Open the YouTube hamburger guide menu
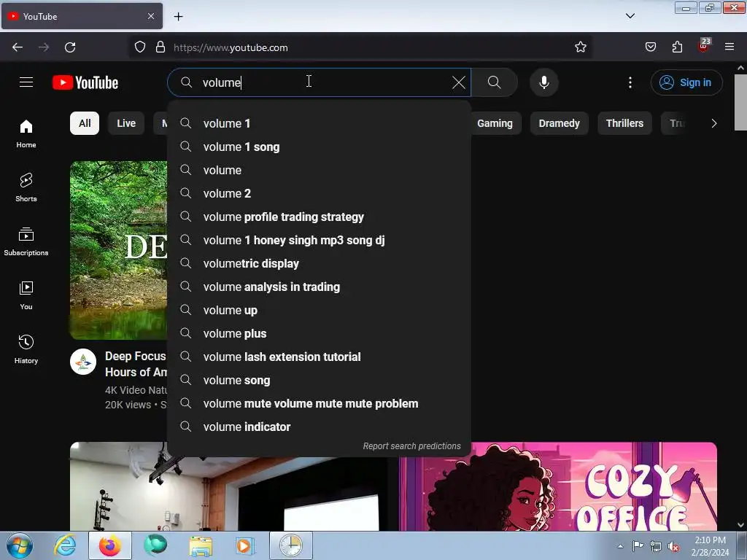 tap(26, 82)
